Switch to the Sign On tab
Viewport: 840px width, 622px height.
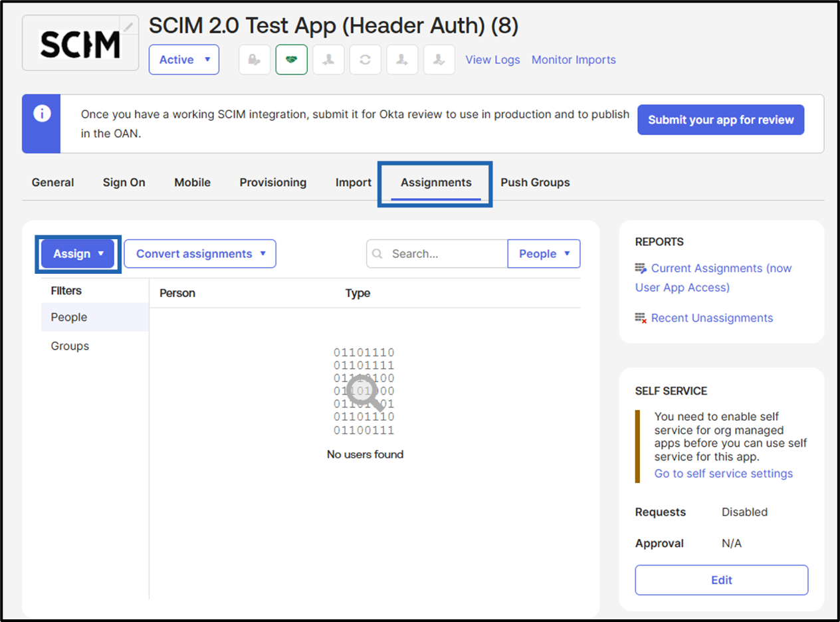124,182
